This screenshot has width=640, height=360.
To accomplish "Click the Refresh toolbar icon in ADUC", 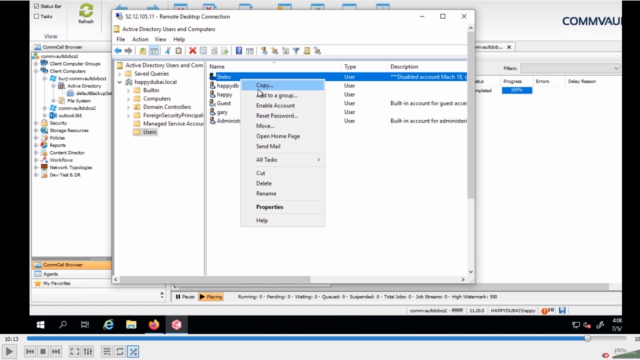I will pos(214,51).
